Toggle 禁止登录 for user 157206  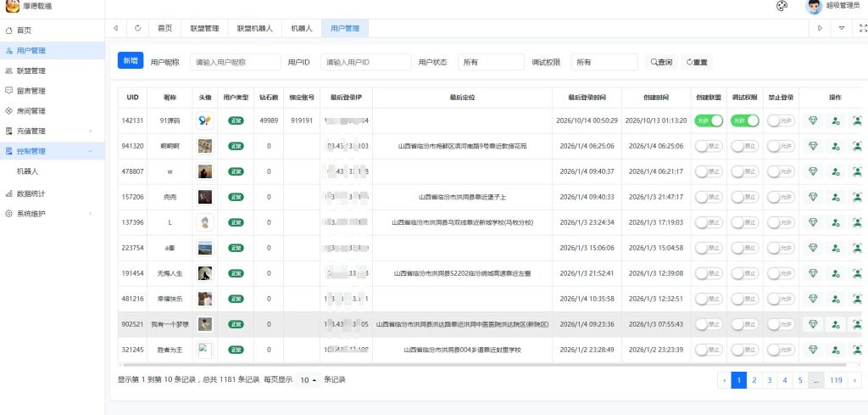(781, 197)
